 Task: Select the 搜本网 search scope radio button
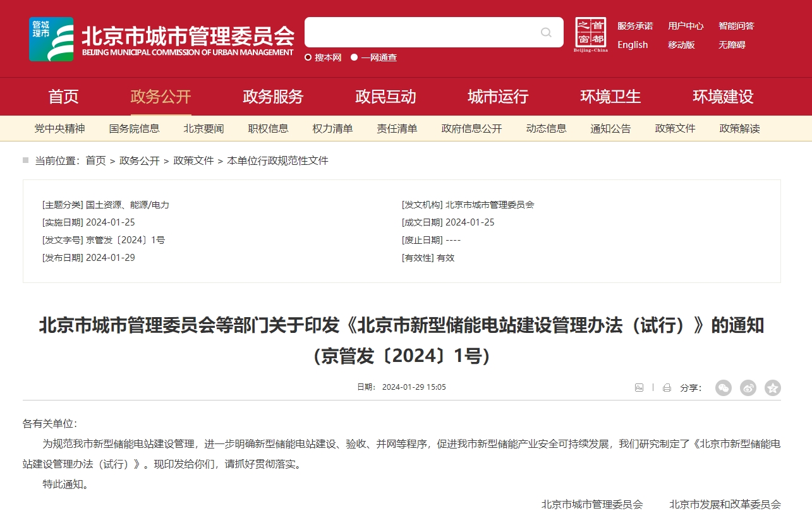(309, 57)
